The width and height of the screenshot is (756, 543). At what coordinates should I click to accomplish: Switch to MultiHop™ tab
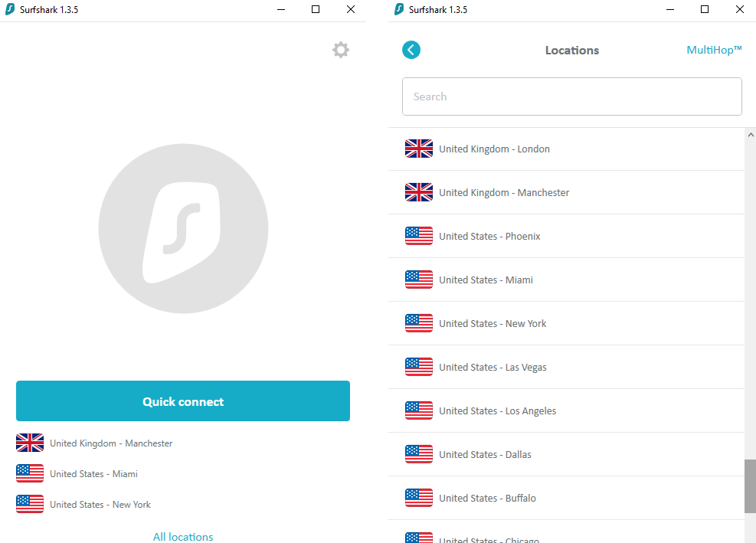tap(714, 50)
